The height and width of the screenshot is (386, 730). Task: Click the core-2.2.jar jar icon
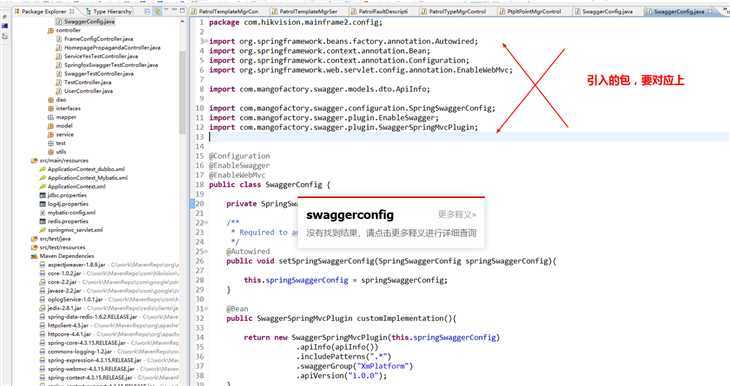(x=43, y=282)
